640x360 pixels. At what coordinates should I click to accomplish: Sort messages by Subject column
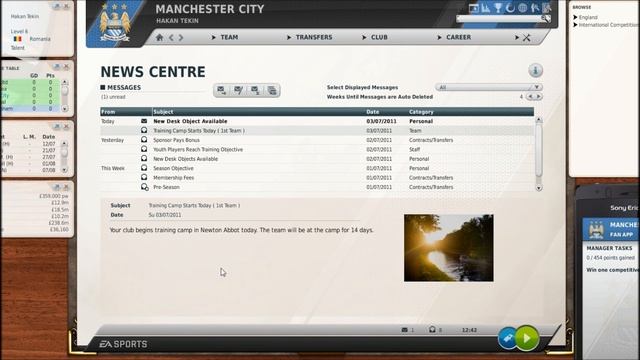pos(259,112)
